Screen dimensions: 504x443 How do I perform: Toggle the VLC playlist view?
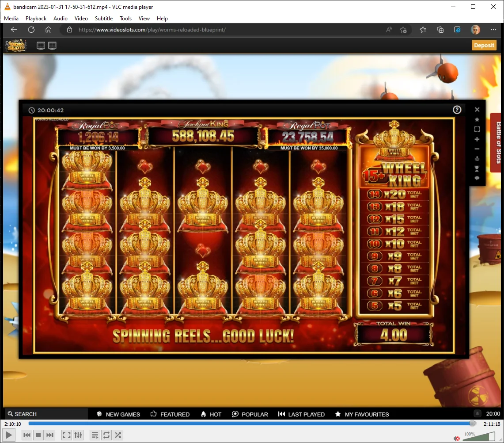pyautogui.click(x=95, y=435)
